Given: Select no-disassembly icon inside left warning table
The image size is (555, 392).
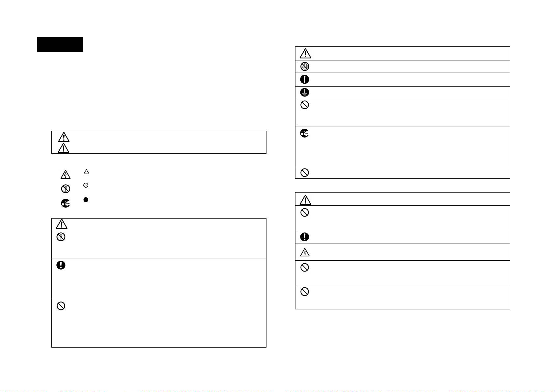Looking at the screenshot, I should (x=61, y=237).
